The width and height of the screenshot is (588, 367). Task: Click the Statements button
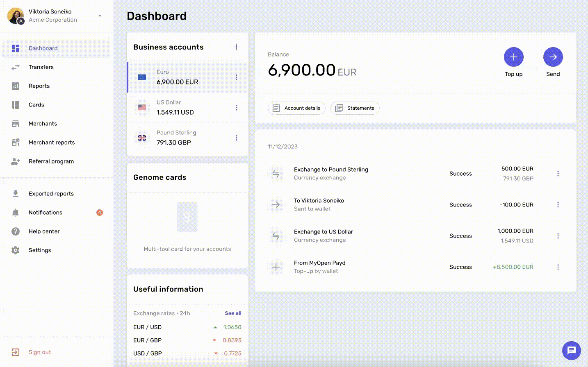click(x=355, y=108)
